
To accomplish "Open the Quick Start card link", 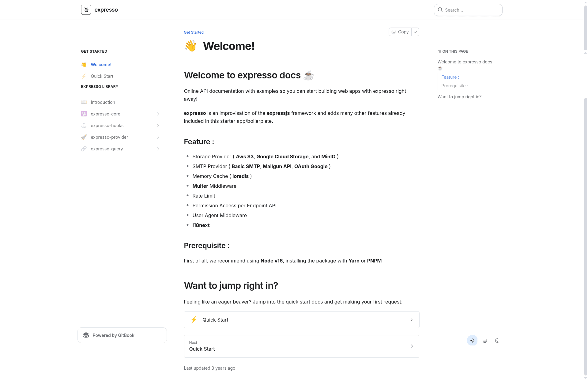I will [x=301, y=320].
